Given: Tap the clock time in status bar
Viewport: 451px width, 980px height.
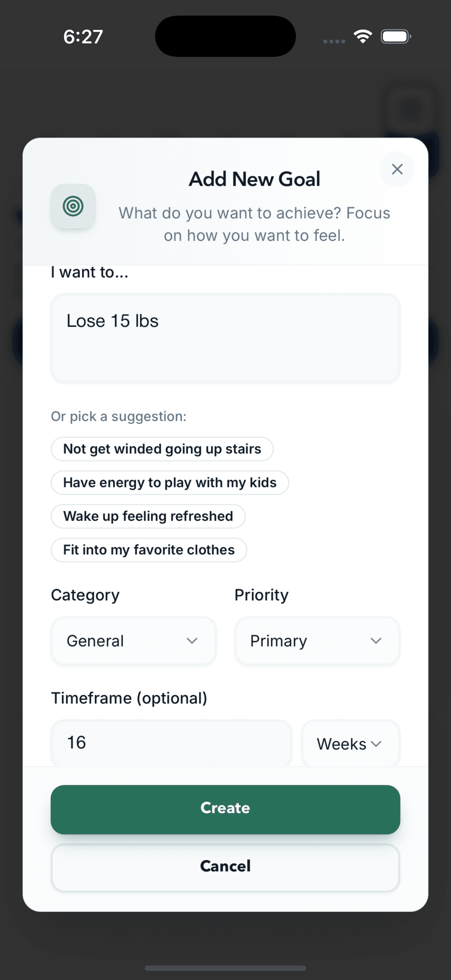Looking at the screenshot, I should [x=83, y=37].
